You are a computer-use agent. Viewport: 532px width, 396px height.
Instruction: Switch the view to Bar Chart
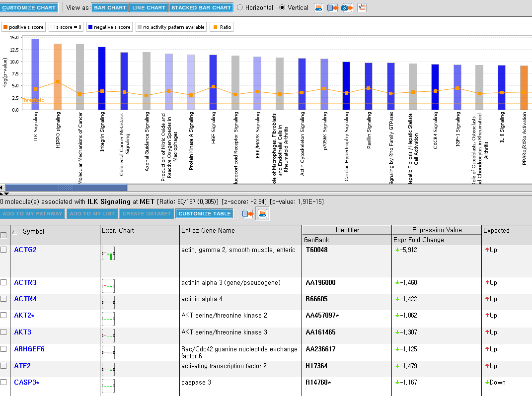(110, 8)
